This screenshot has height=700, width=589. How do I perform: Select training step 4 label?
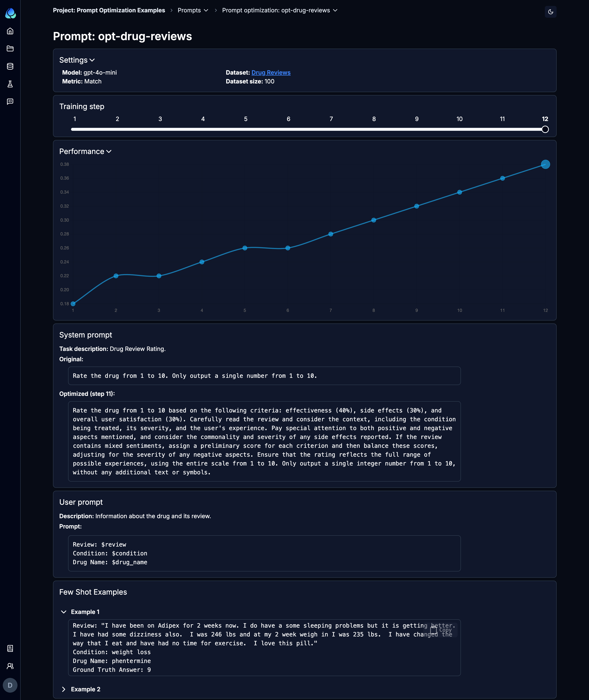(x=203, y=119)
